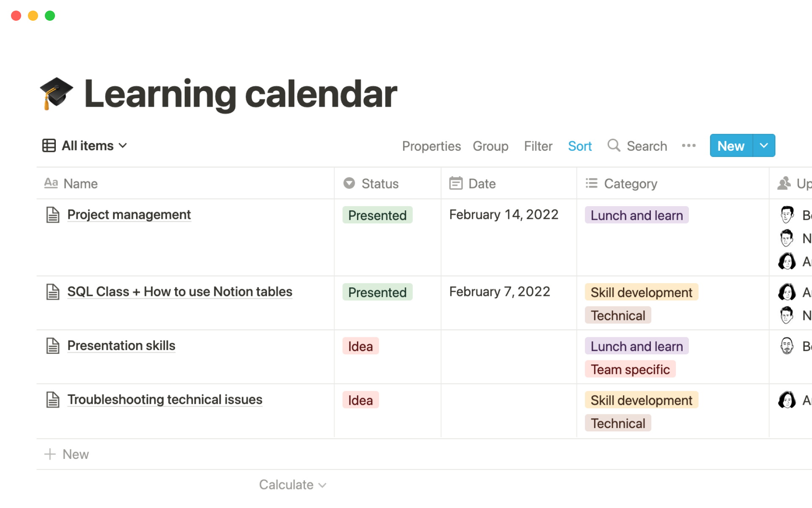
Task: Open the Filter menu
Action: pyautogui.click(x=538, y=146)
